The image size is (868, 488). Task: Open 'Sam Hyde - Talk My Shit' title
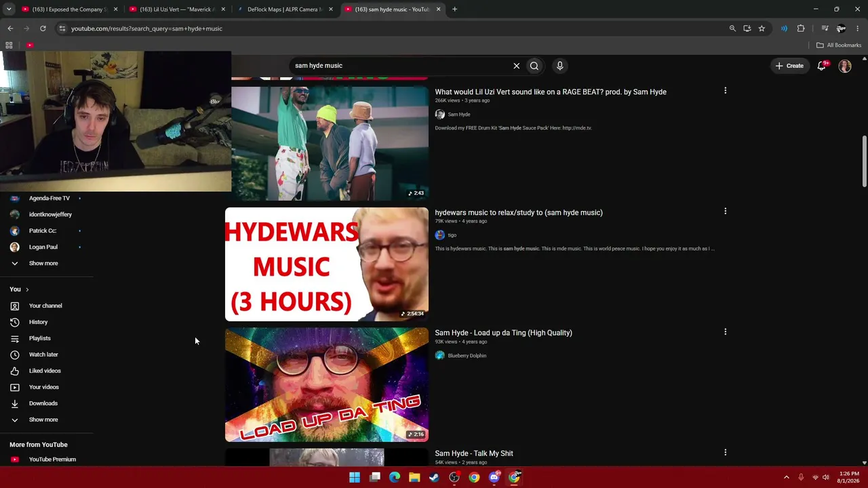(x=474, y=453)
